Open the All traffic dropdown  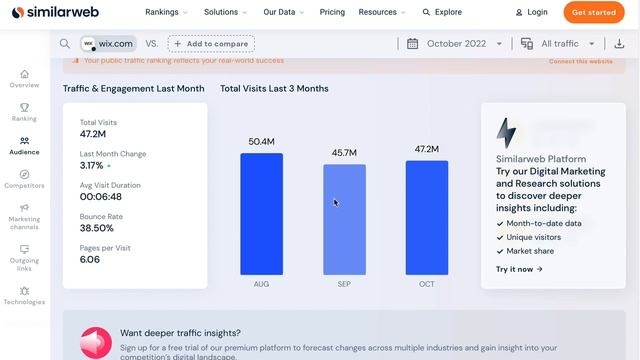tap(558, 44)
